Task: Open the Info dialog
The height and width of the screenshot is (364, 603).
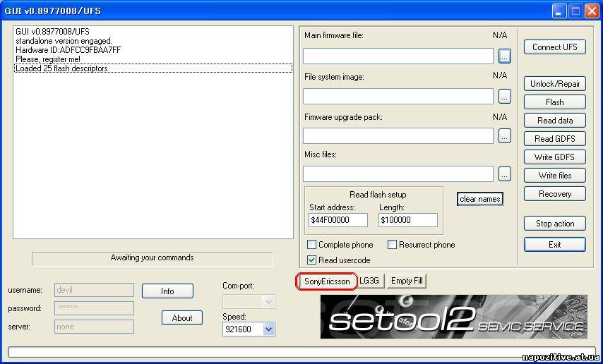Action: [x=167, y=291]
